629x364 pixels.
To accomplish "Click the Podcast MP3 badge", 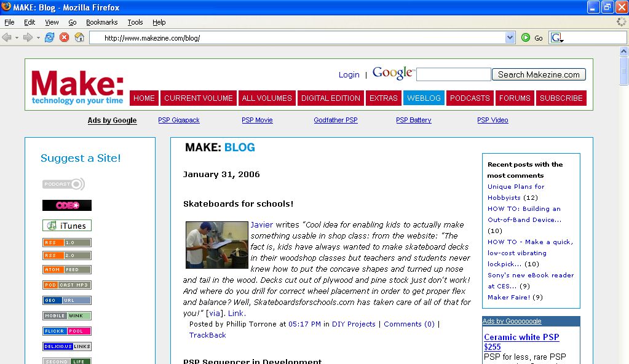I will point(67,285).
